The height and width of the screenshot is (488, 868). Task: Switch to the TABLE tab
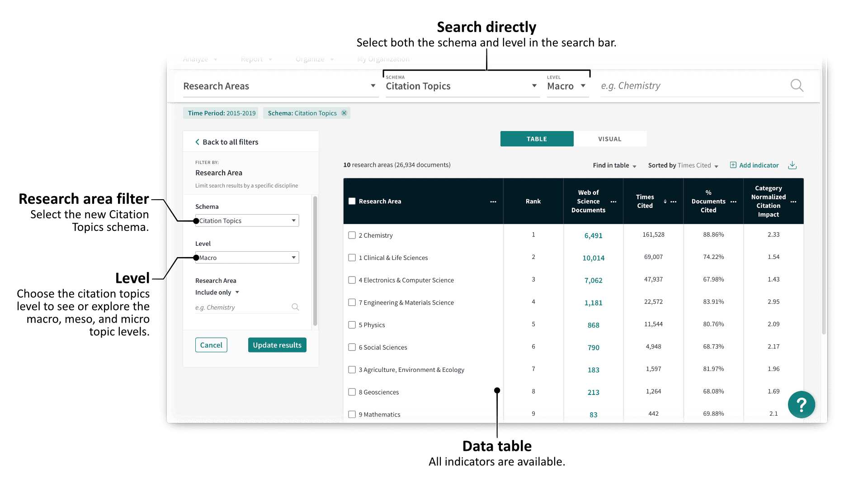coord(537,139)
